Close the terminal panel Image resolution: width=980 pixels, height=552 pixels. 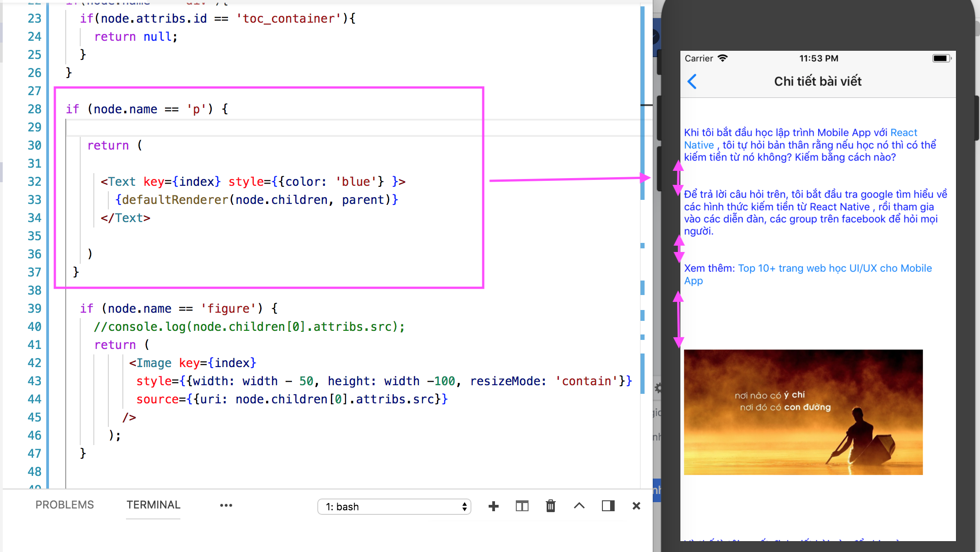(x=636, y=506)
